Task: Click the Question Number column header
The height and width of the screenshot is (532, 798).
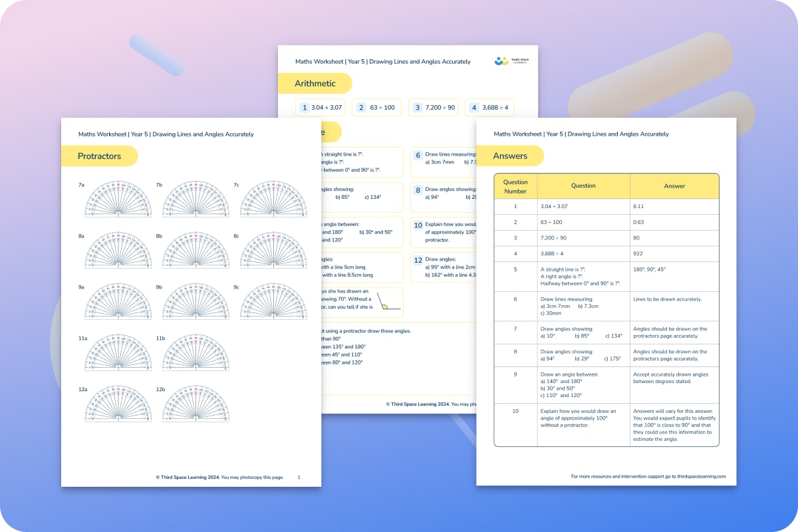Action: point(515,186)
